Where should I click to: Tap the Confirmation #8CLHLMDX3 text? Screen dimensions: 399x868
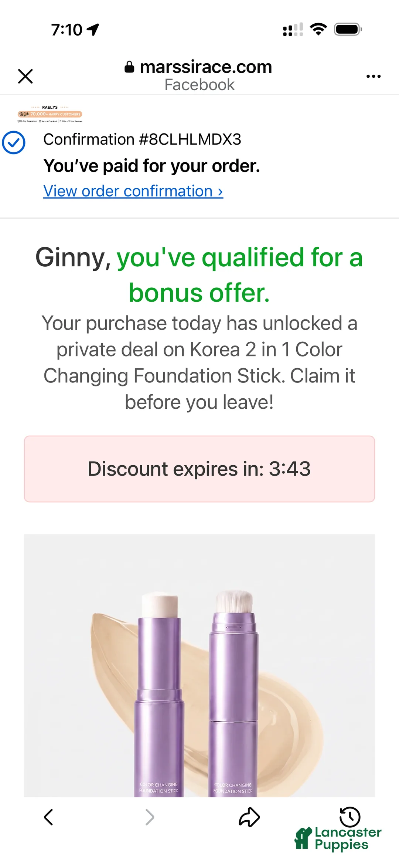click(142, 139)
